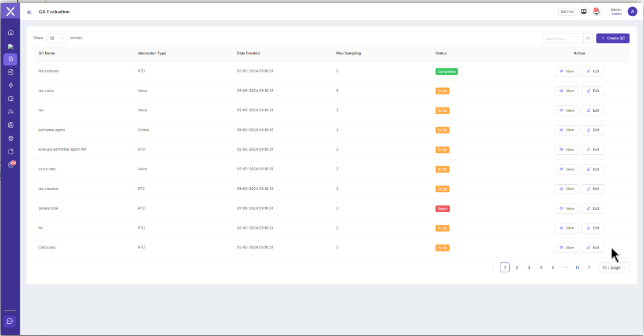Select the highlighted QA Evaluation sidebar icon
The width and height of the screenshot is (644, 336).
pyautogui.click(x=10, y=59)
